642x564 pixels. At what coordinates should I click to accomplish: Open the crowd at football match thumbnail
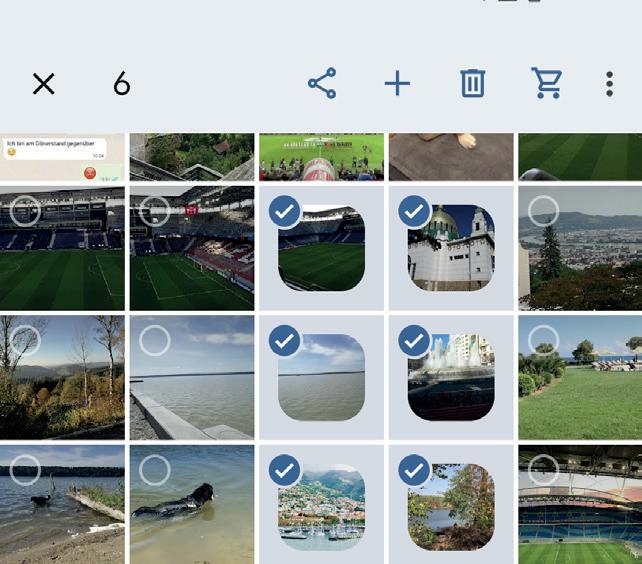321,157
